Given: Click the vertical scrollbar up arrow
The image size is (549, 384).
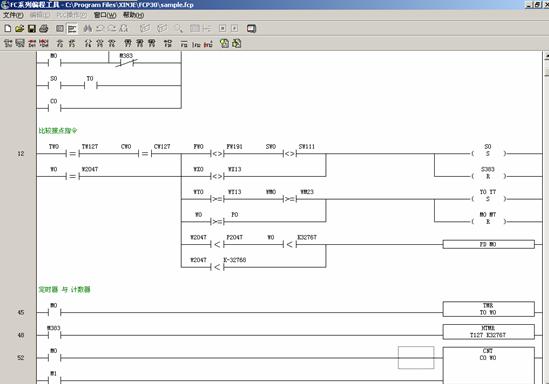Looking at the screenshot, I should coord(546,56).
